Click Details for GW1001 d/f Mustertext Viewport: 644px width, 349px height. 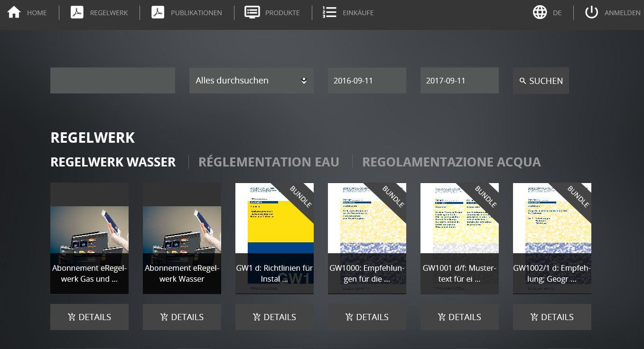tap(459, 317)
